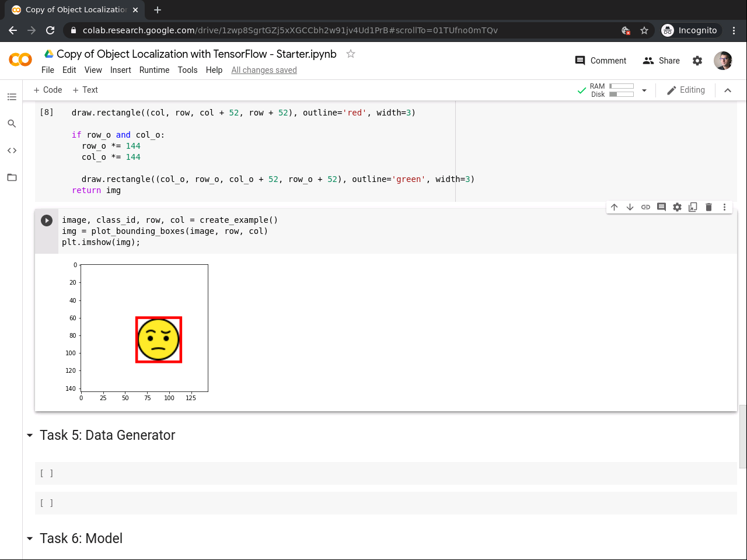747x560 pixels.
Task: Toggle the header visibility with the chevron
Action: pyautogui.click(x=728, y=90)
